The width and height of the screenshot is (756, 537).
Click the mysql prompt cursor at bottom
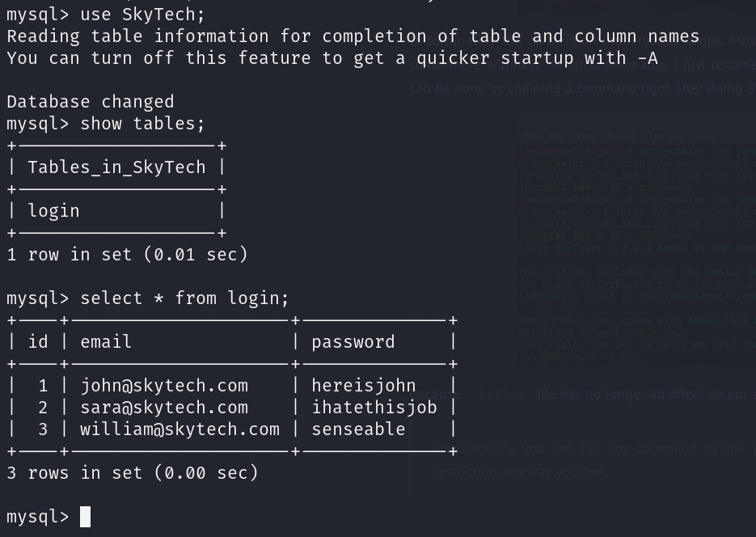pyautogui.click(x=86, y=516)
